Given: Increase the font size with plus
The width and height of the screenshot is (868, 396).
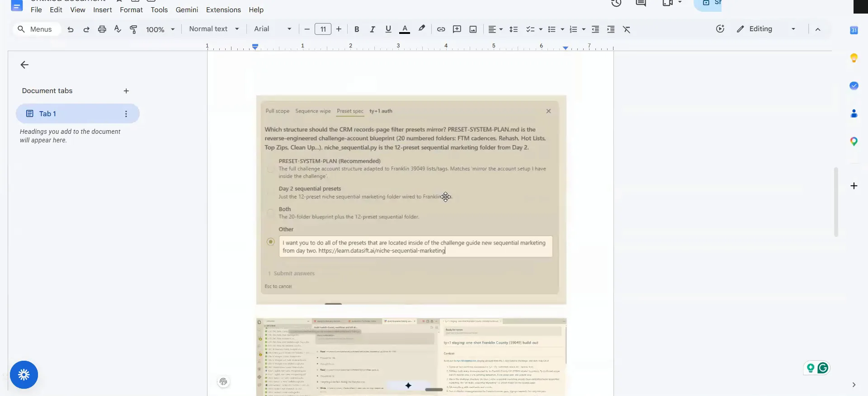Looking at the screenshot, I should [x=339, y=29].
